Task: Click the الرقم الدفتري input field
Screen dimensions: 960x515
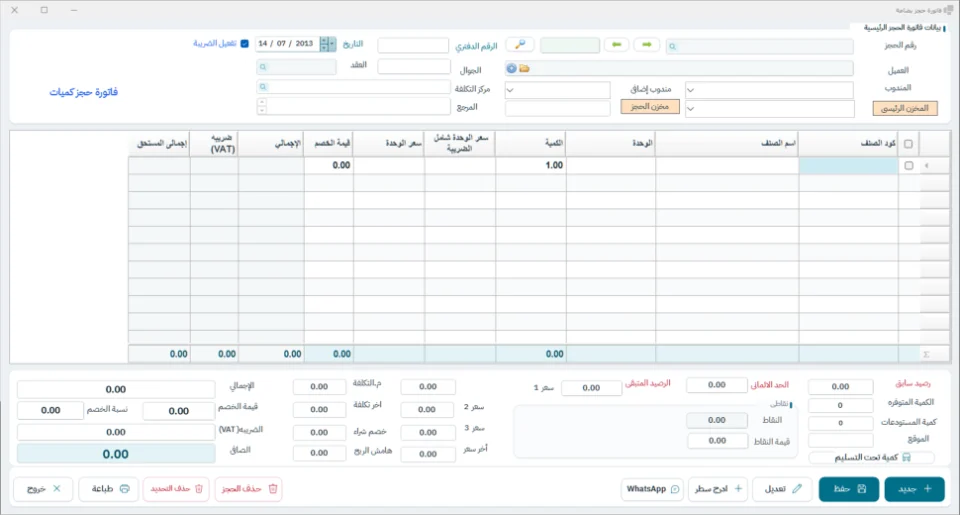Action: click(413, 45)
